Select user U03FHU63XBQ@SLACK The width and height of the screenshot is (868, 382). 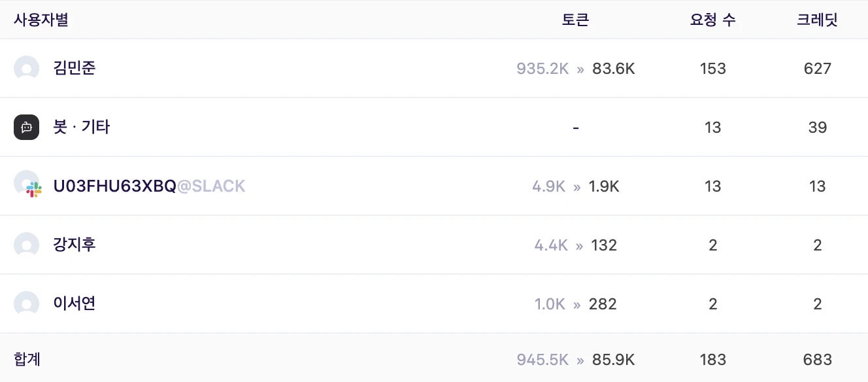click(149, 186)
